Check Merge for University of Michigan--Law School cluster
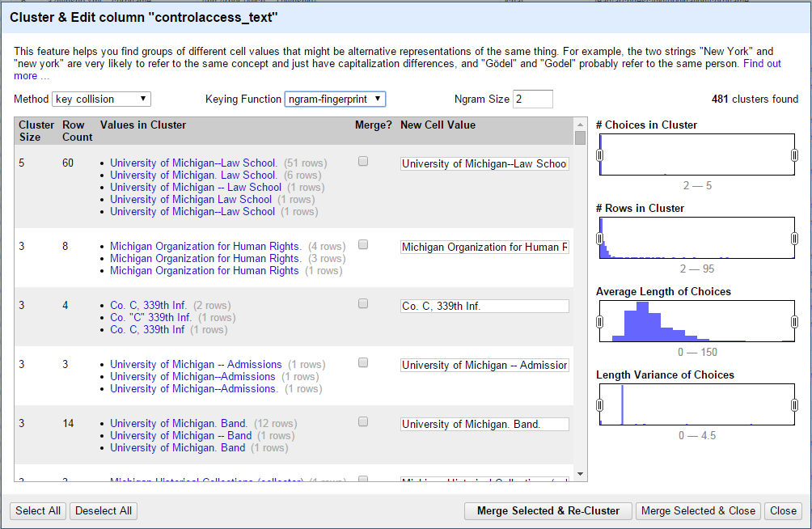Viewport: 812px width, 529px height. coord(363,161)
